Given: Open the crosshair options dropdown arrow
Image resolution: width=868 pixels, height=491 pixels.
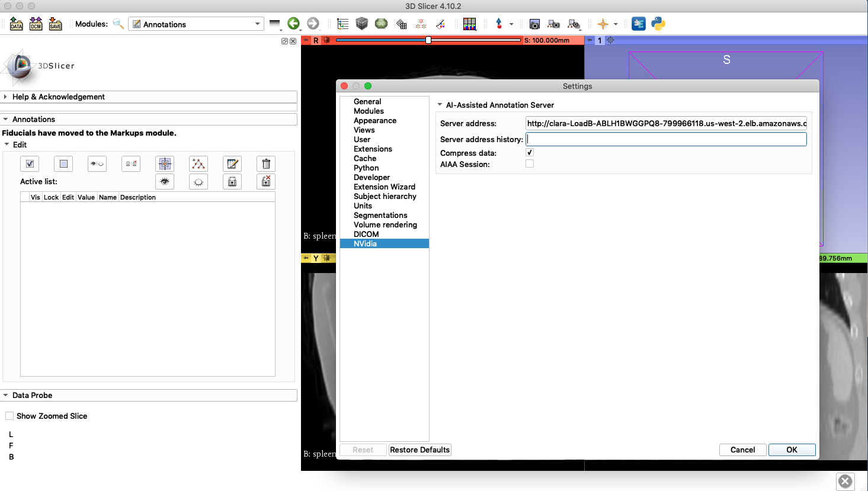Looking at the screenshot, I should point(616,24).
